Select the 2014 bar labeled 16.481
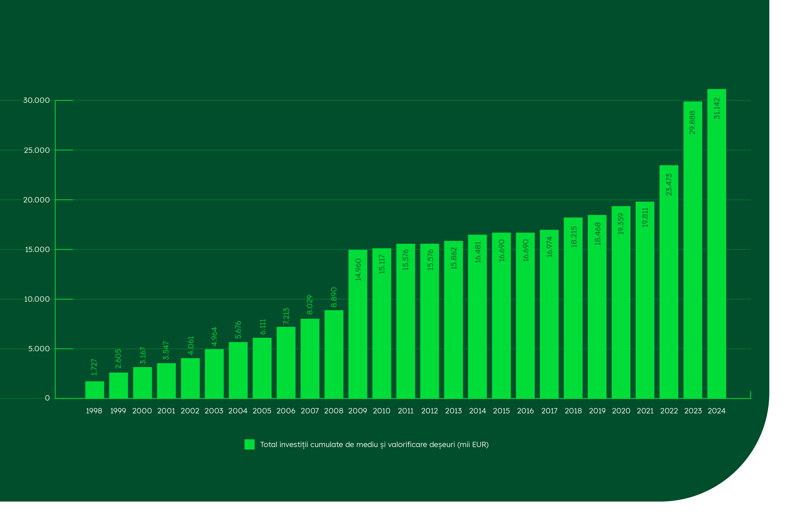The width and height of the screenshot is (812, 528). (477, 316)
